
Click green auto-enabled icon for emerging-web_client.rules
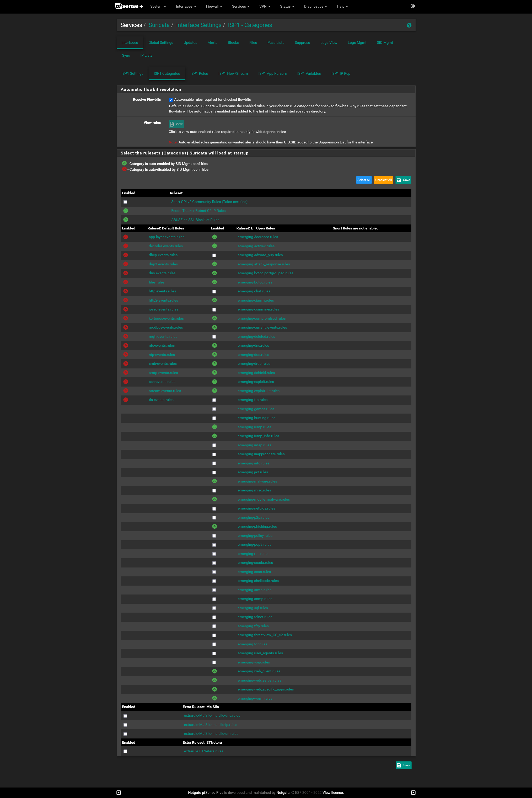tap(214, 671)
